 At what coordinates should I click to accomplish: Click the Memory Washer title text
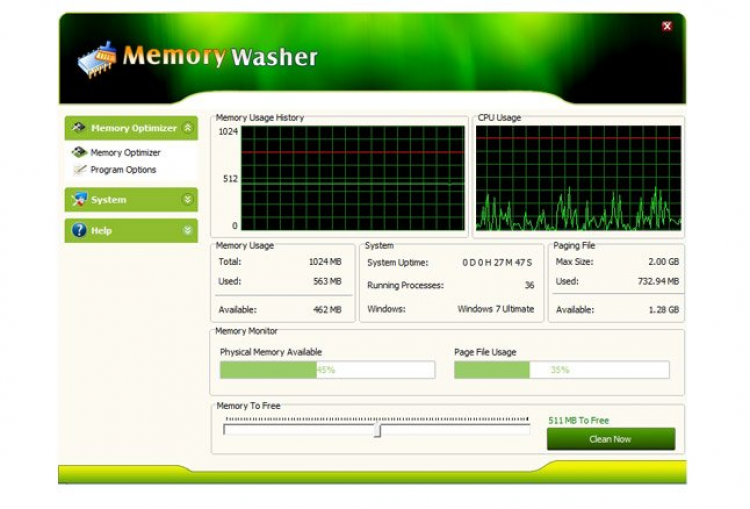tap(220, 56)
